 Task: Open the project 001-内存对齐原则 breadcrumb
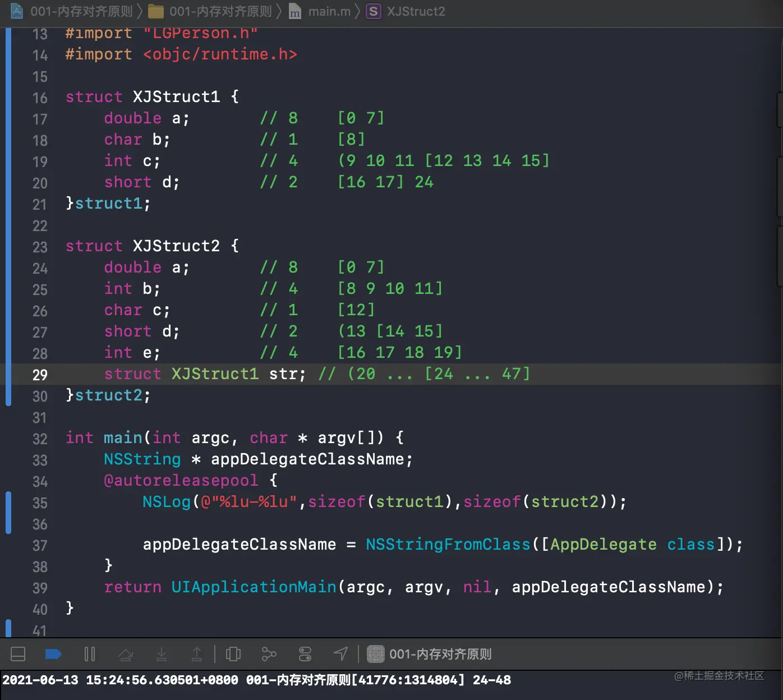[x=72, y=11]
